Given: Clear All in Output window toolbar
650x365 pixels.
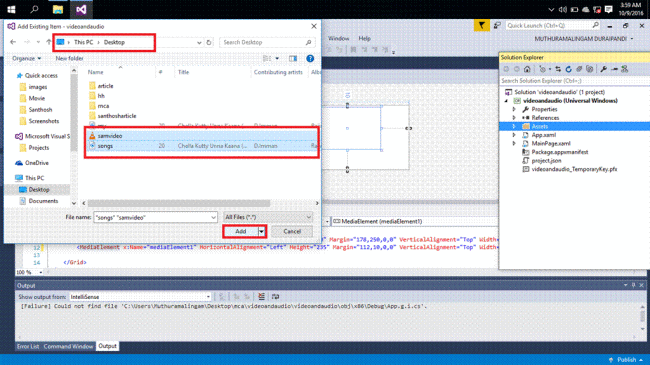Looking at the screenshot, I should (261, 297).
